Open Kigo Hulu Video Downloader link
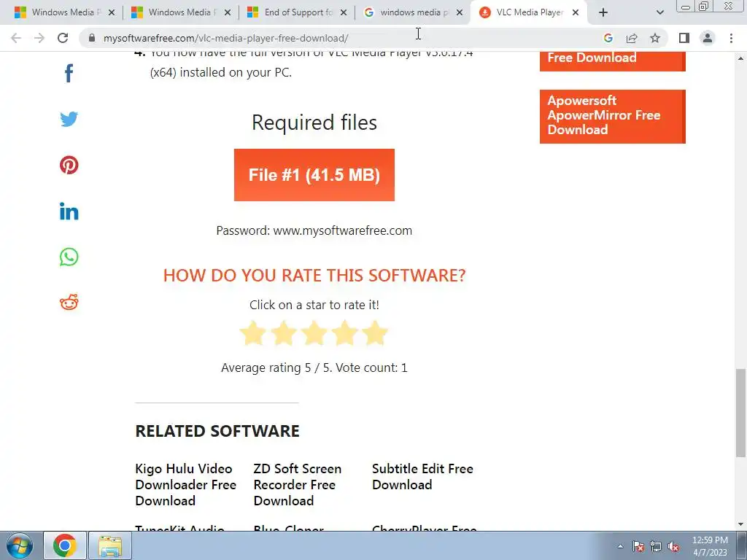The image size is (747, 560). click(186, 485)
